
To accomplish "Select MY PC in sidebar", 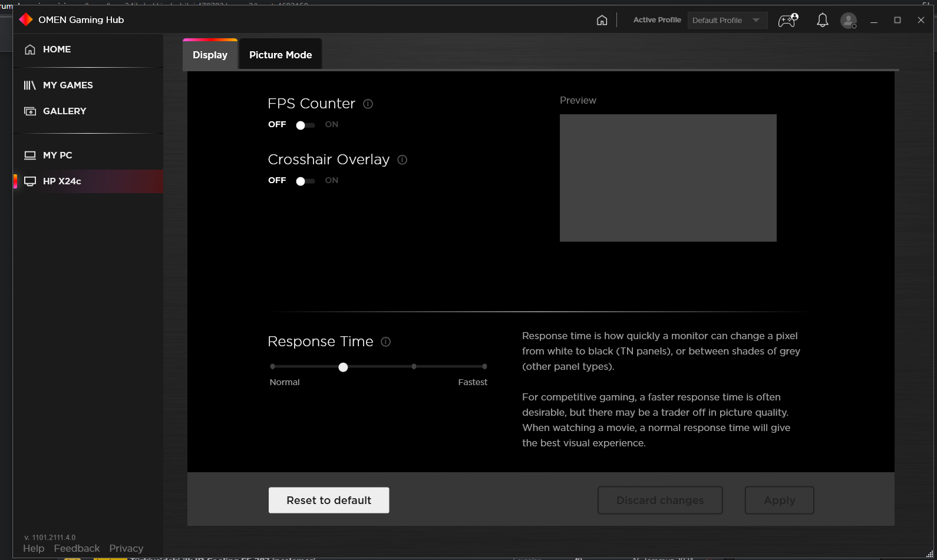I will [88, 155].
